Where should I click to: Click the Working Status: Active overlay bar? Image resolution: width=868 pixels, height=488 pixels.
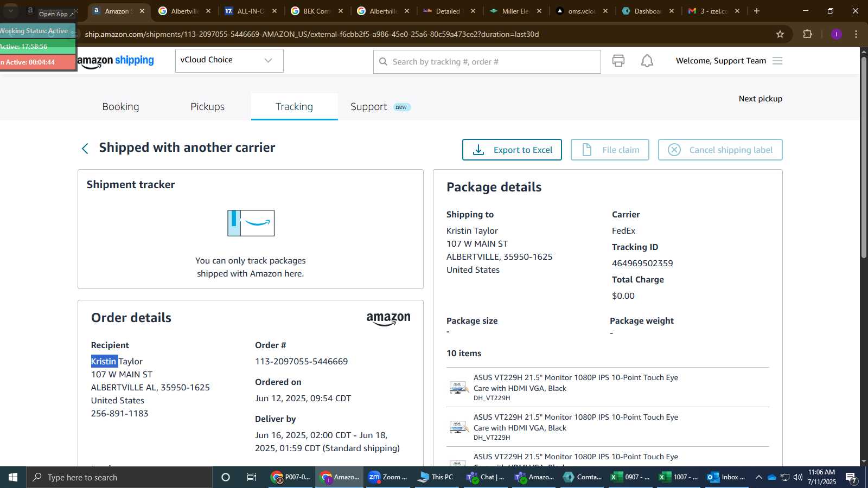(x=37, y=31)
